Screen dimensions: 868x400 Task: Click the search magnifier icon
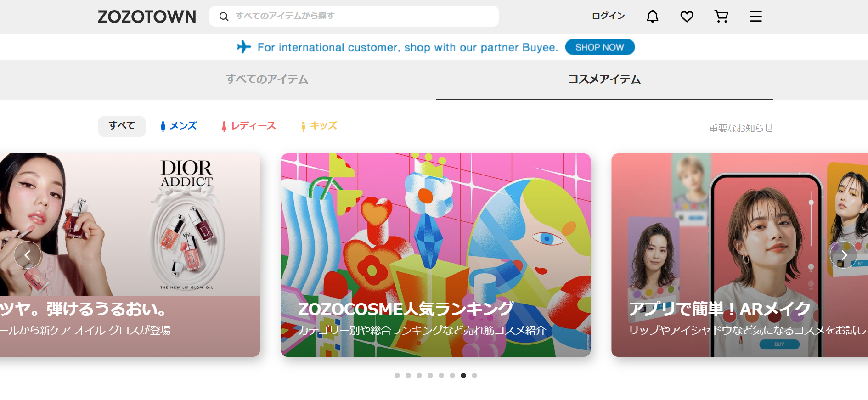pos(224,17)
